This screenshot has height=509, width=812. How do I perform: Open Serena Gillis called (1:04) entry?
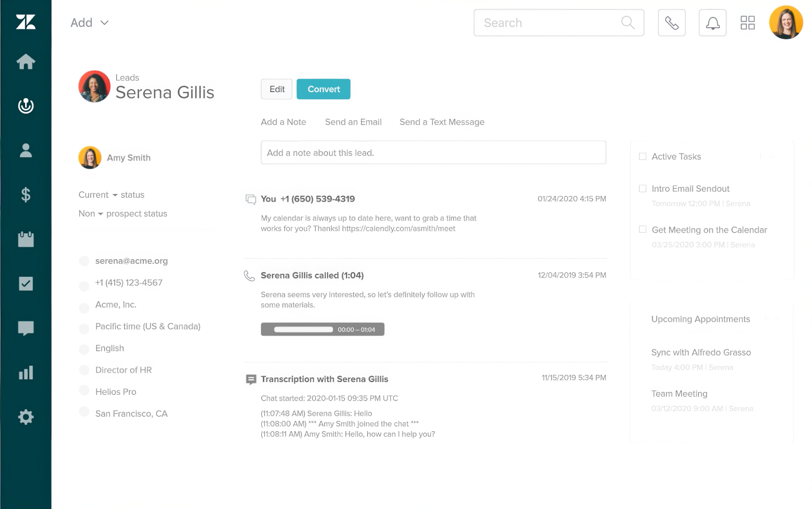click(312, 275)
